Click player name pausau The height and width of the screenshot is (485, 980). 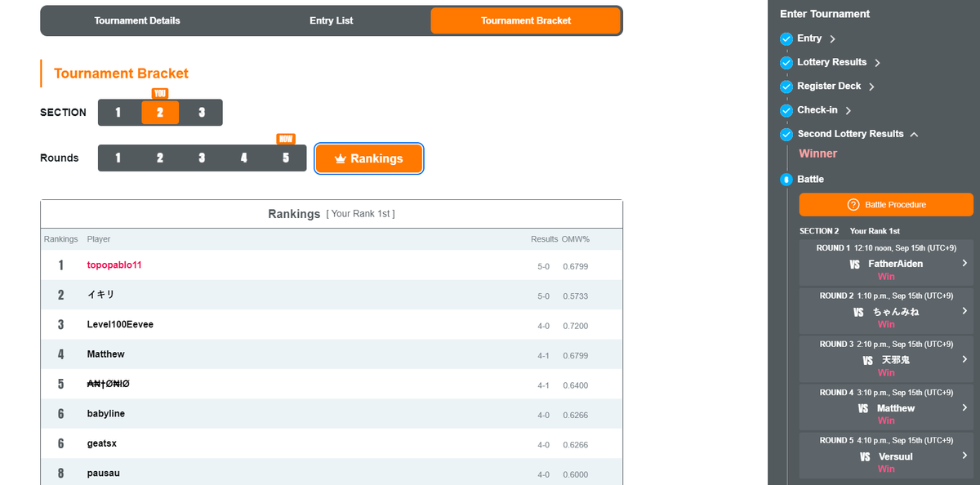(x=104, y=473)
